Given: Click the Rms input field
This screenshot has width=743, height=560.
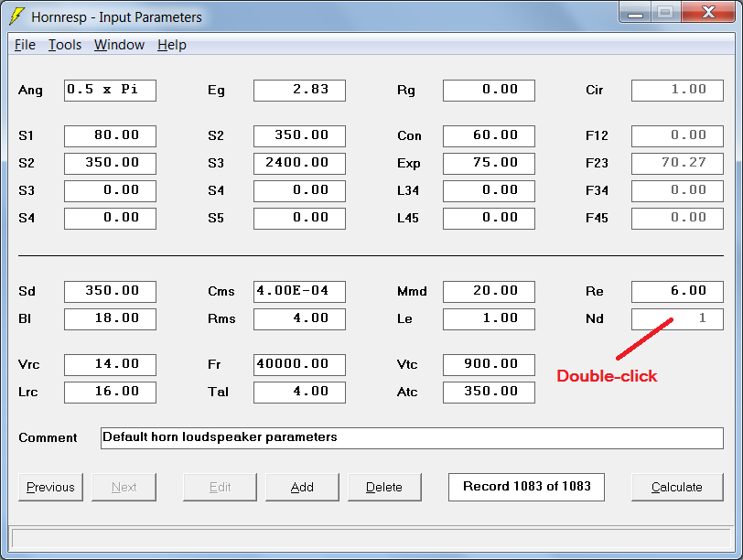Looking at the screenshot, I should tap(299, 318).
